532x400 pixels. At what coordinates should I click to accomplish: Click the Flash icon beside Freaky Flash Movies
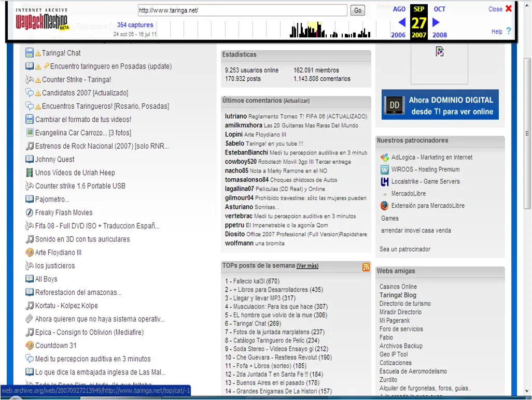pos(30,212)
